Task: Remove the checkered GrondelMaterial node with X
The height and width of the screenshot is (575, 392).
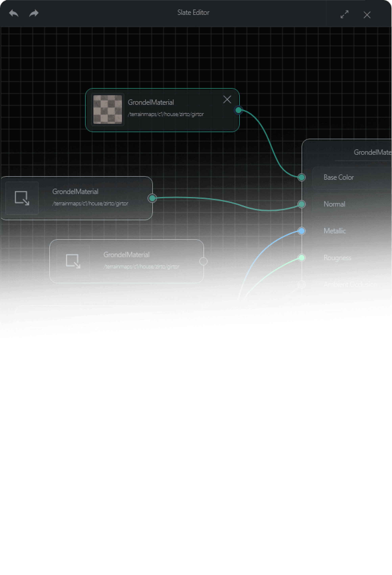Action: [x=227, y=99]
